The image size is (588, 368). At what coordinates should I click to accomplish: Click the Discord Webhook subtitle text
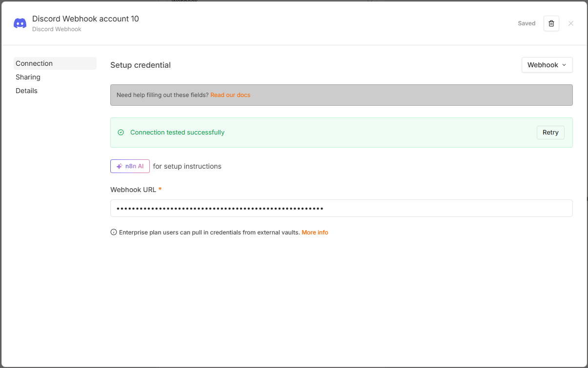(x=57, y=29)
